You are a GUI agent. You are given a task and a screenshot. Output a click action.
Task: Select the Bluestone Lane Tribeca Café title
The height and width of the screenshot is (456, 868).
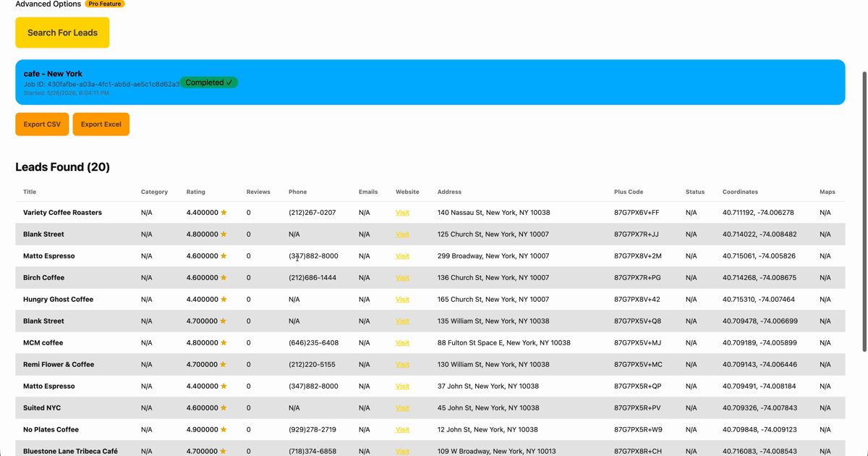pos(70,451)
